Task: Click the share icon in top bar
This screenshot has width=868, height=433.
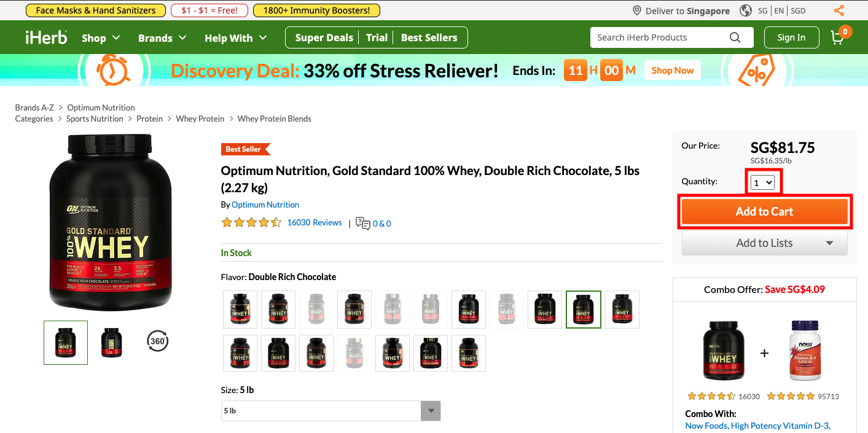Action: [839, 10]
